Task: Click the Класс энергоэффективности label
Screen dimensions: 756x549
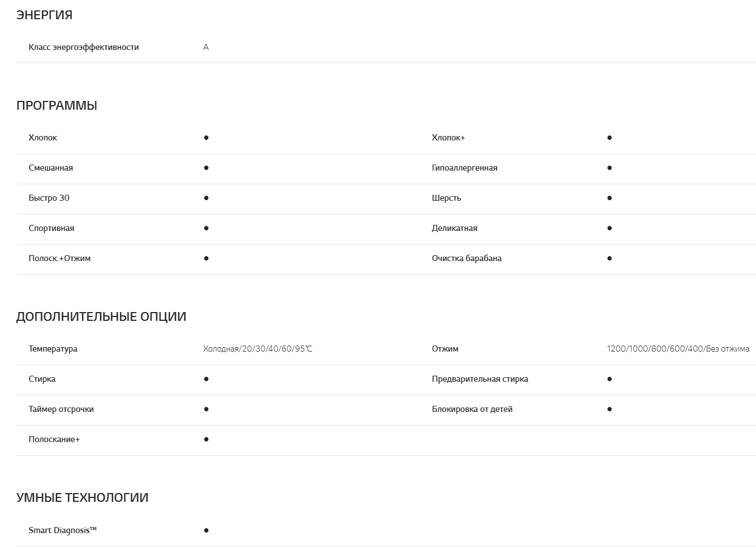Action: point(83,47)
